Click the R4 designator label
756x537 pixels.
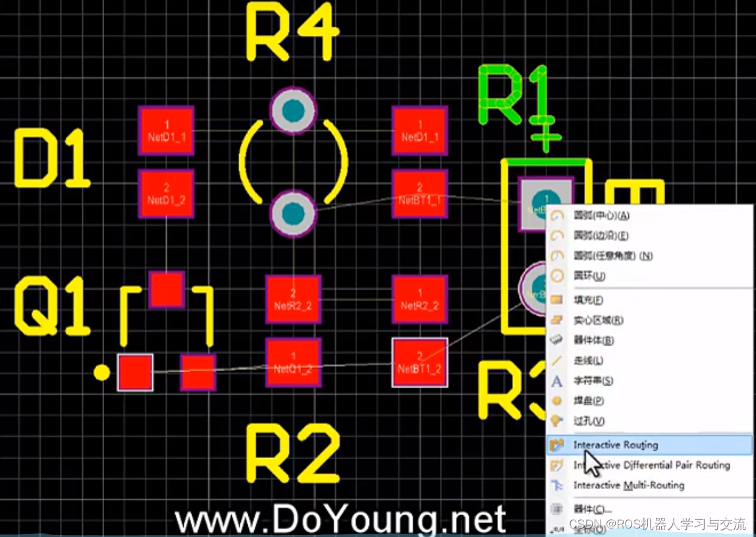click(291, 30)
